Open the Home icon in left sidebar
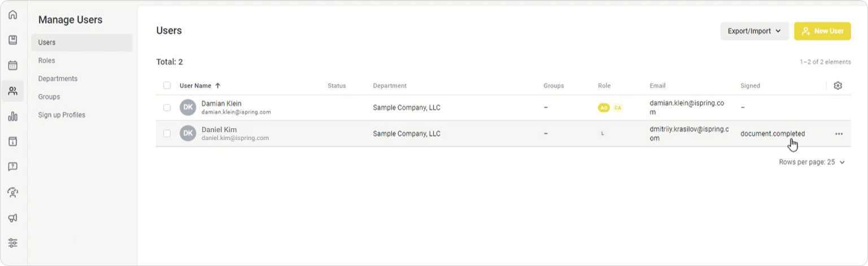This screenshot has width=868, height=266. [x=12, y=15]
